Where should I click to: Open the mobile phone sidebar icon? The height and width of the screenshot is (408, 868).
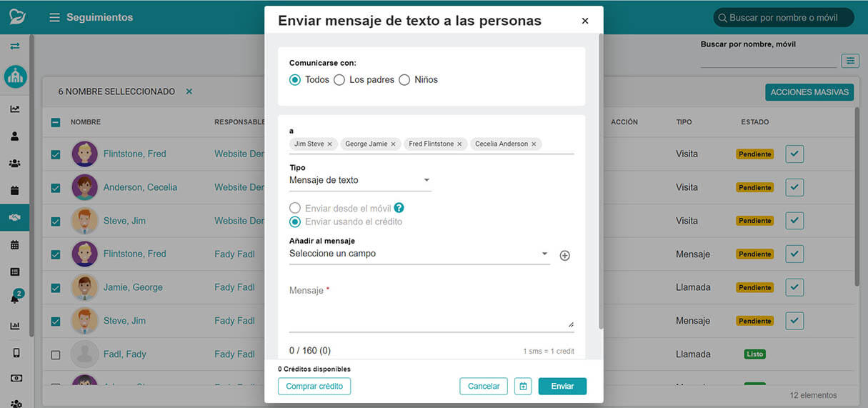pyautogui.click(x=15, y=352)
